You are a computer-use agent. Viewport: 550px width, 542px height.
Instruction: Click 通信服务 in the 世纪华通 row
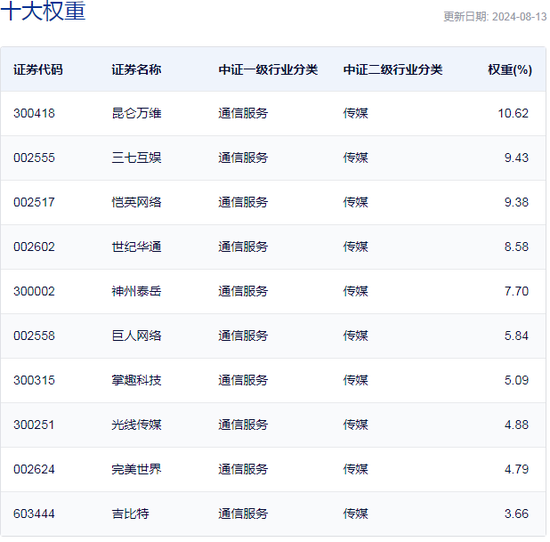click(x=243, y=247)
